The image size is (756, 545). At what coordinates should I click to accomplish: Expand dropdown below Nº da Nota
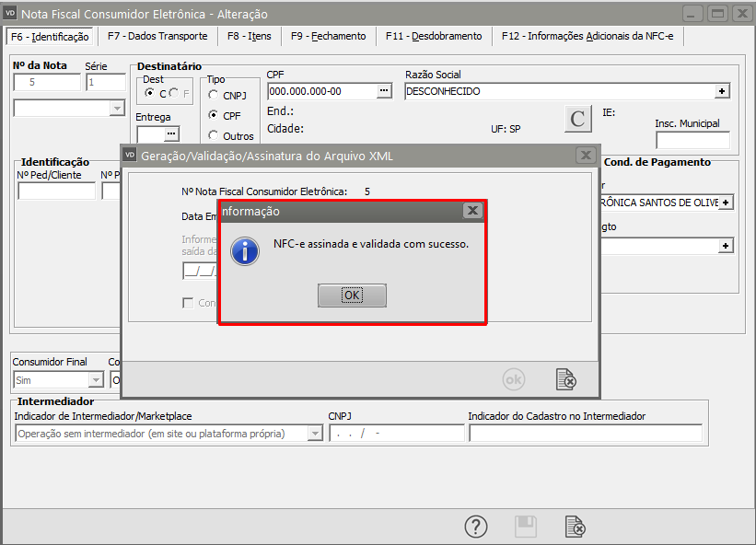(117, 109)
